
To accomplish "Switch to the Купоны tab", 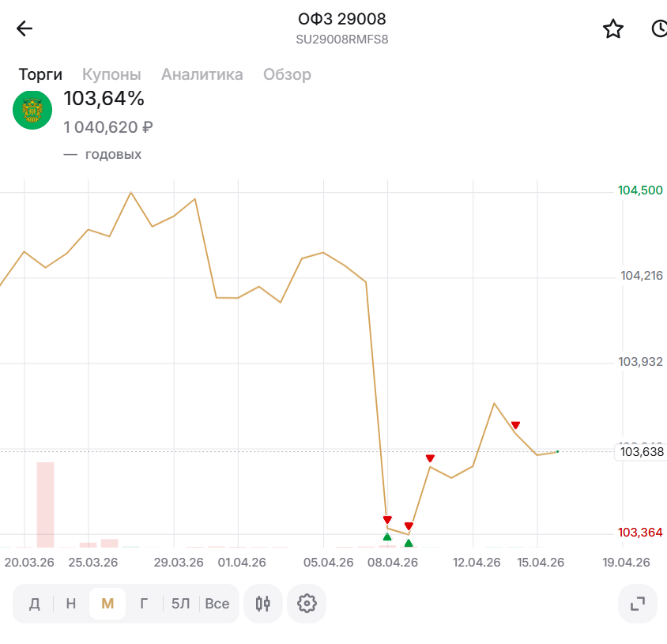I will click(111, 74).
